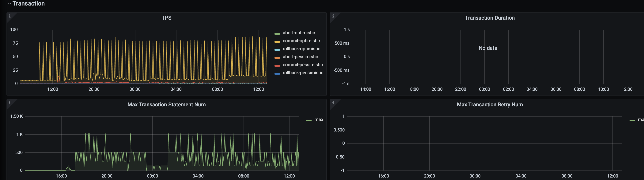
Task: Click the blue rollback-pessimistic color swatch
Action: pyautogui.click(x=277, y=74)
